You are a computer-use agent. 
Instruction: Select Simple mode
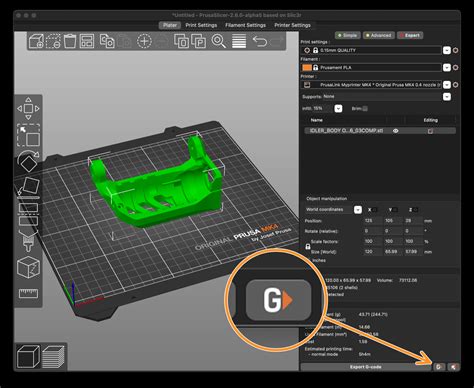pyautogui.click(x=347, y=35)
